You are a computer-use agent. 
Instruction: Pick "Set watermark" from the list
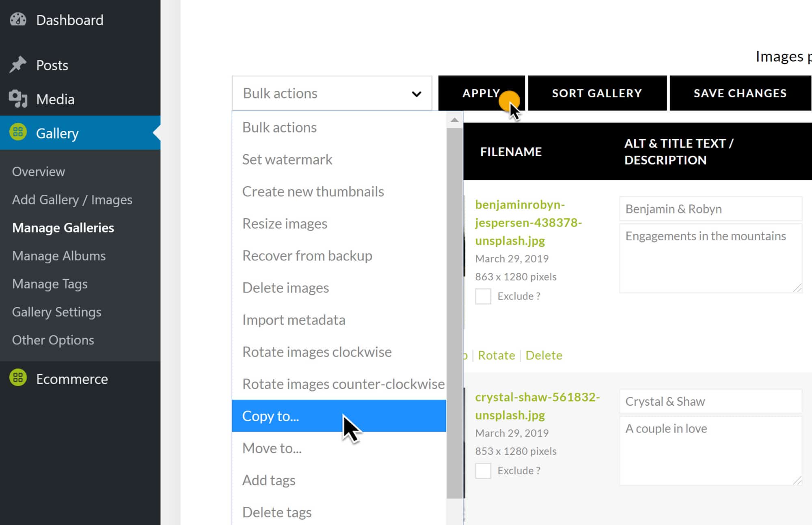coord(287,159)
